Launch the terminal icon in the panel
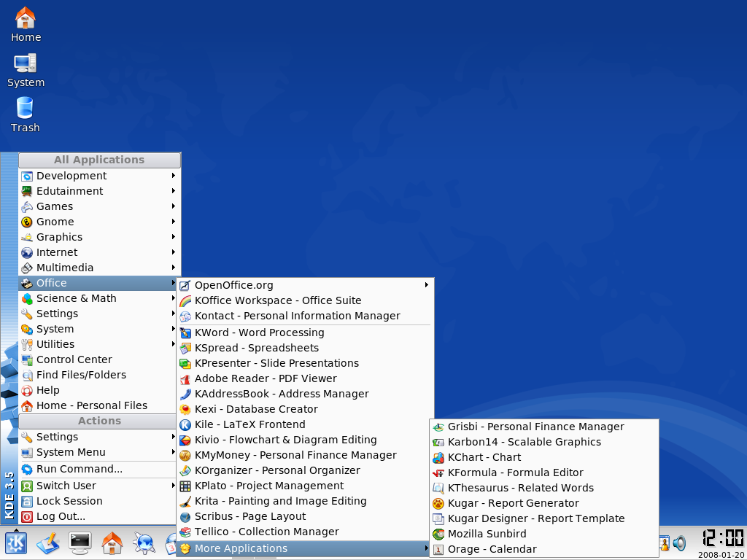 pyautogui.click(x=80, y=542)
